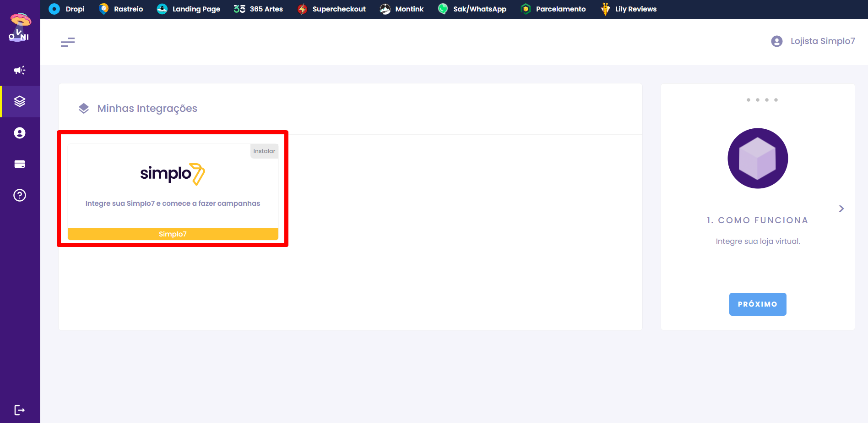Select the fourth carousel dot
868x423 pixels.
[x=776, y=100]
